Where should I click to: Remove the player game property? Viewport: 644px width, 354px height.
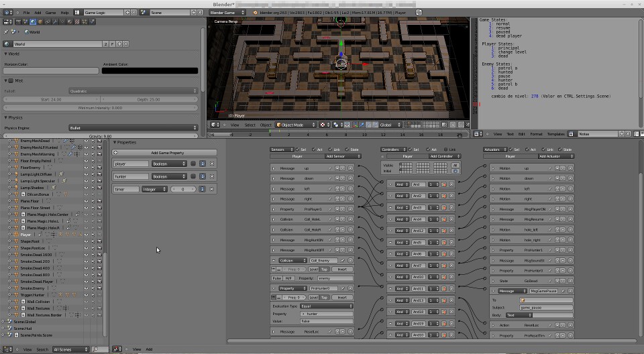tap(212, 164)
